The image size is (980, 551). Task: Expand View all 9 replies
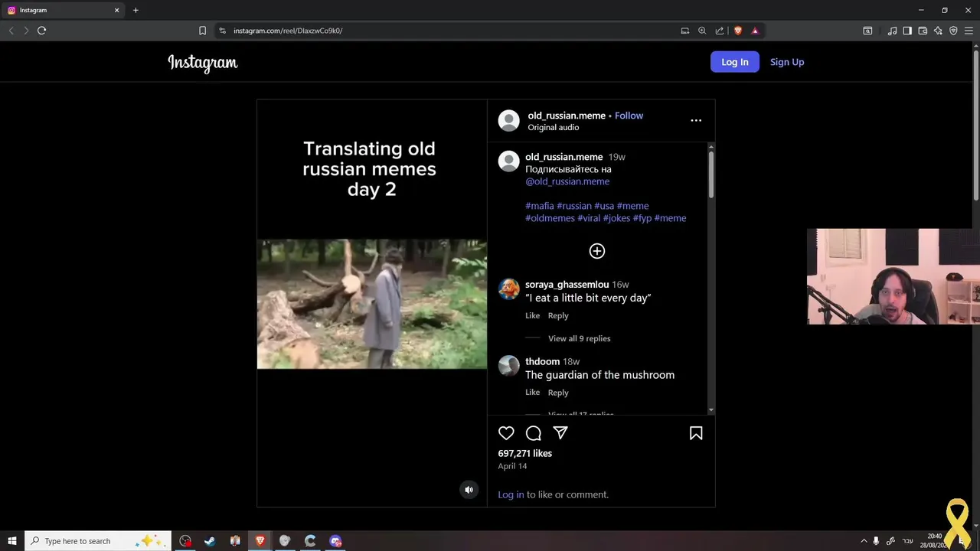pyautogui.click(x=580, y=338)
